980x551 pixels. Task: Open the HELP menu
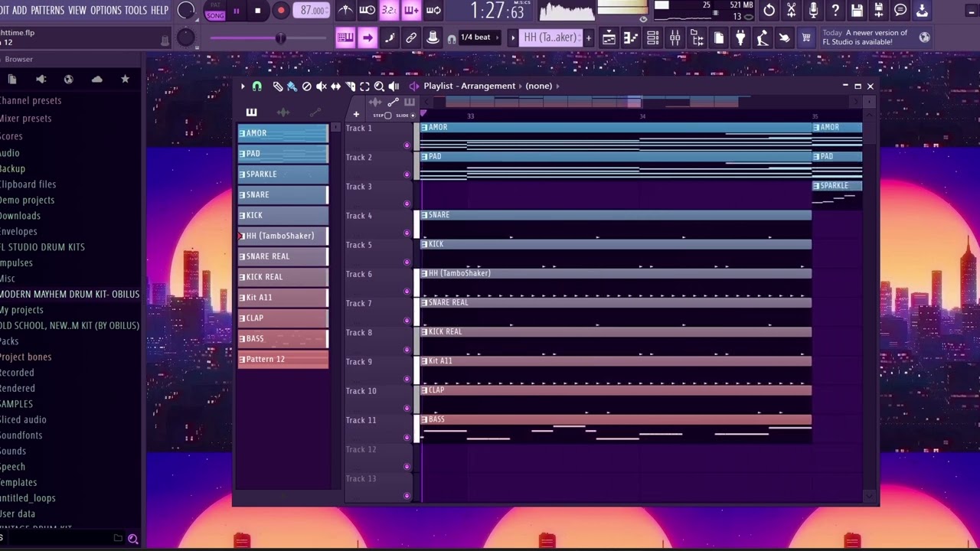(159, 10)
